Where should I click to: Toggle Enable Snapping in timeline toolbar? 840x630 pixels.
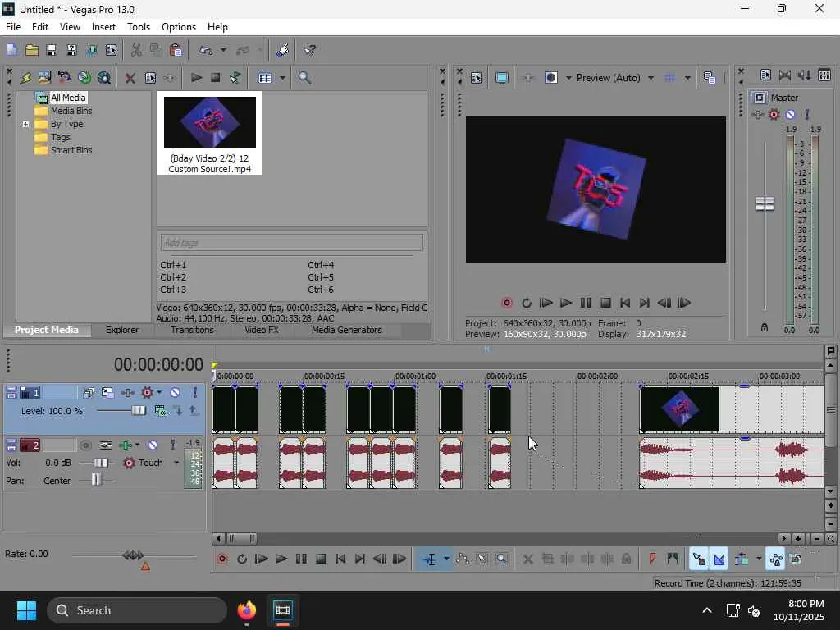pyautogui.click(x=699, y=559)
